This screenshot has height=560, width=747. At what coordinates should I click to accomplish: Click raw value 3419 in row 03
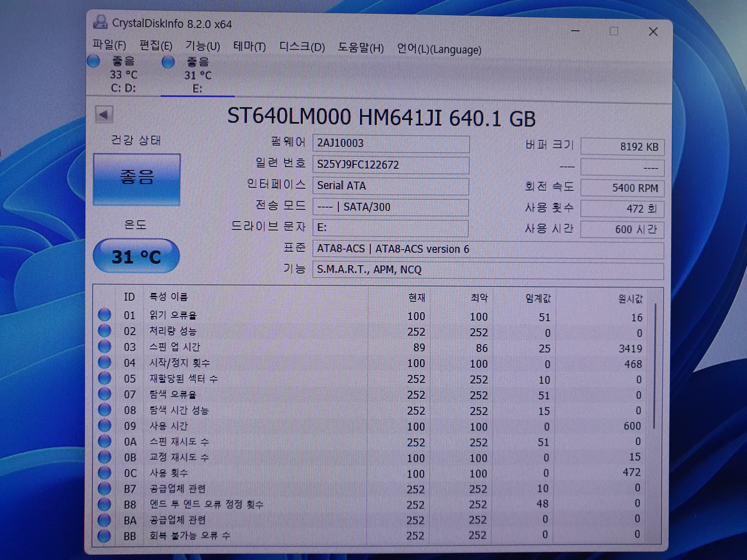click(x=630, y=348)
